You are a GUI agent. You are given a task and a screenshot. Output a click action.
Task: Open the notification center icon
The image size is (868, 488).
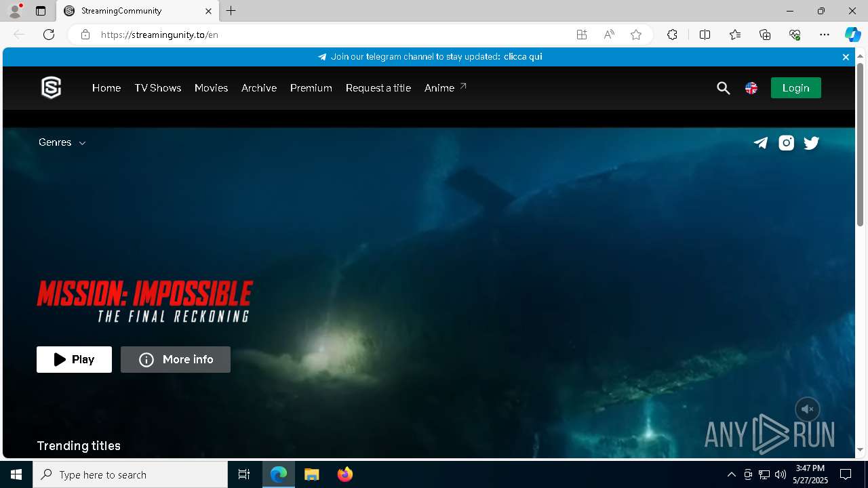pos(846,474)
